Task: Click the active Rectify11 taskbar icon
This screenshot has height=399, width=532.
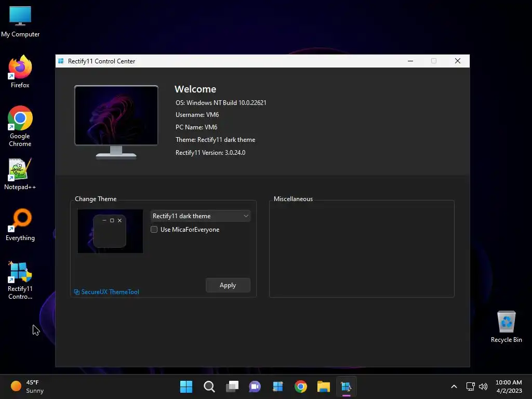Action: (x=347, y=387)
